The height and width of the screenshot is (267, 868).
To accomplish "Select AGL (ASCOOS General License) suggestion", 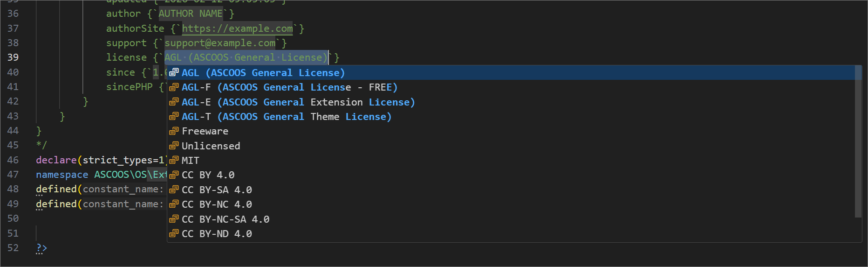I will (511, 72).
